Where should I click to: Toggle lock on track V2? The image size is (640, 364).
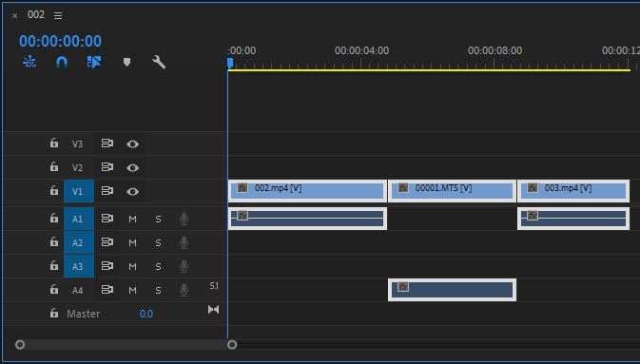[54, 167]
